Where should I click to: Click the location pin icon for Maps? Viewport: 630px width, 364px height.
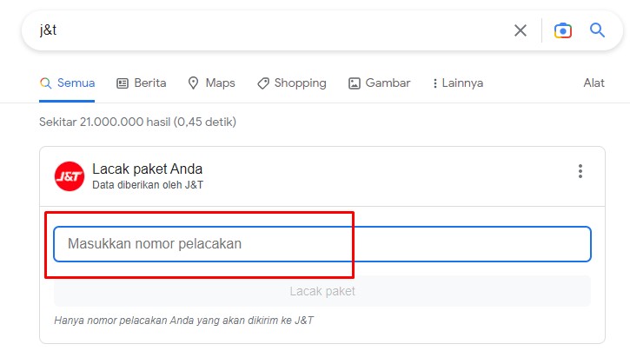193,83
